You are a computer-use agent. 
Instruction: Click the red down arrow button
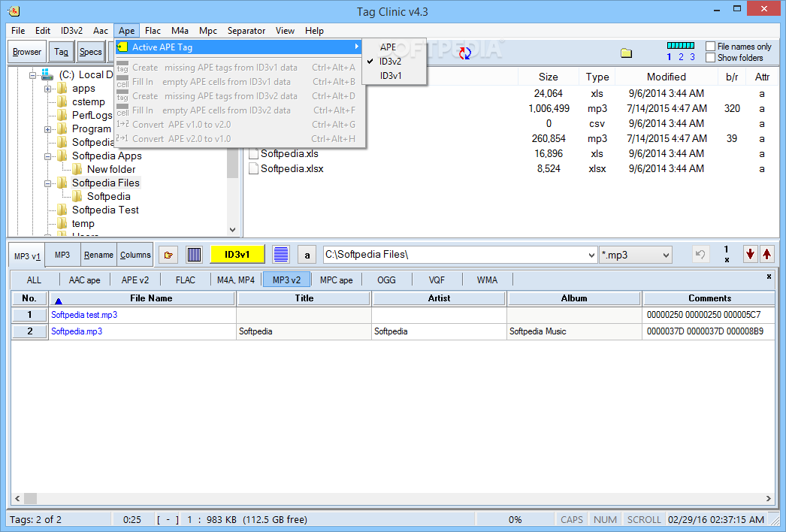tap(750, 254)
